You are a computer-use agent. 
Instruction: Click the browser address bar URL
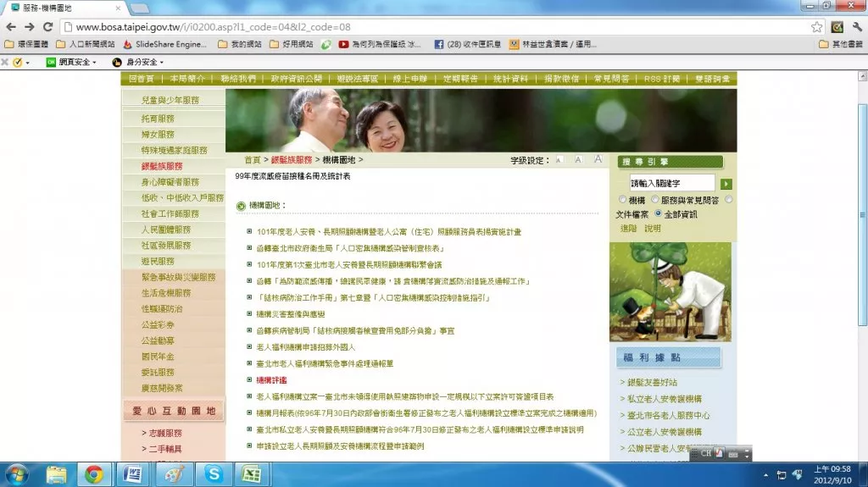(213, 26)
